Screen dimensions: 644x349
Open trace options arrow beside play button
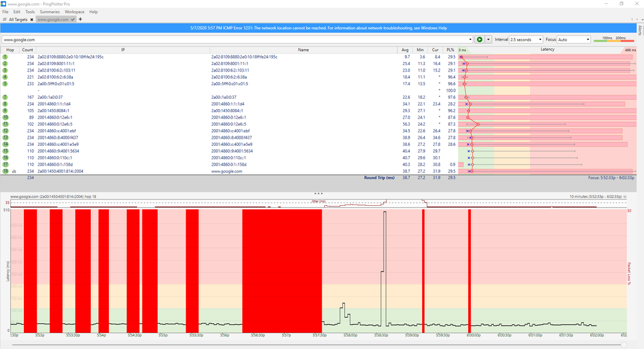[488, 39]
